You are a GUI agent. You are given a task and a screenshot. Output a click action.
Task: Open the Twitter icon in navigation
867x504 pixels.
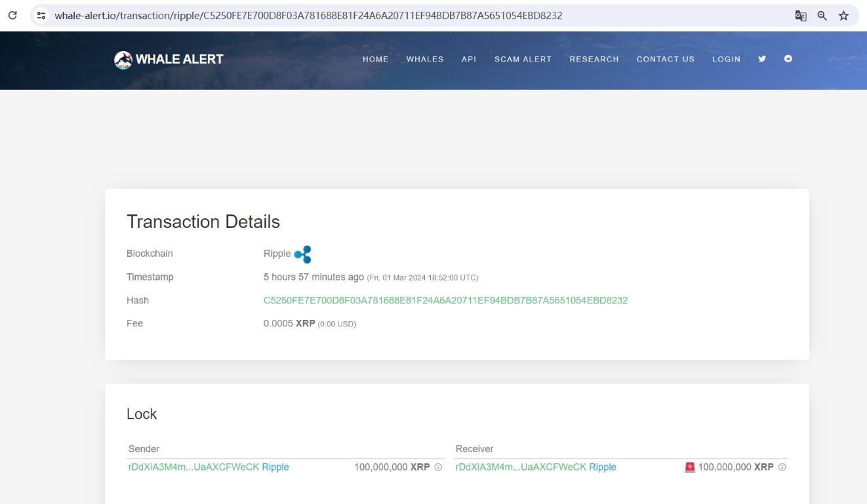coord(762,59)
